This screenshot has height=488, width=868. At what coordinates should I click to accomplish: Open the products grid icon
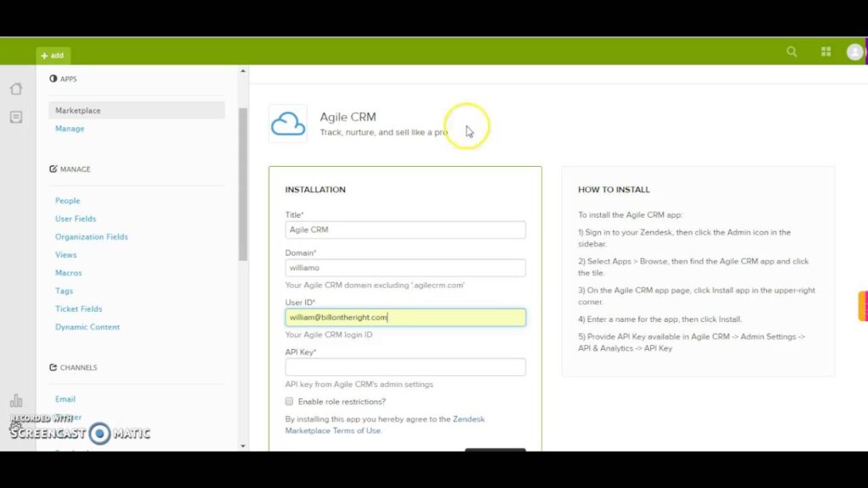coord(826,52)
